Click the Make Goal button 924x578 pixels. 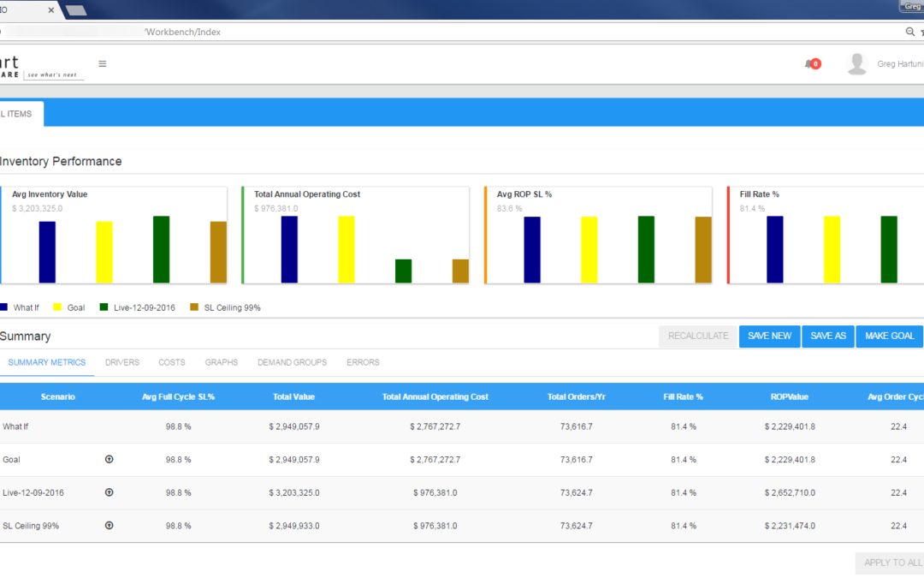[889, 336]
